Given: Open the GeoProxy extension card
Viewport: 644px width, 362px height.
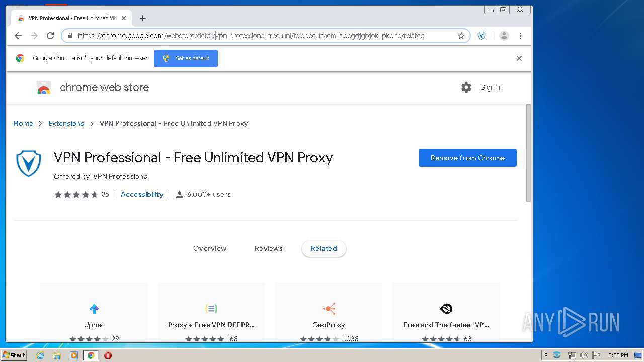Looking at the screenshot, I should [329, 312].
